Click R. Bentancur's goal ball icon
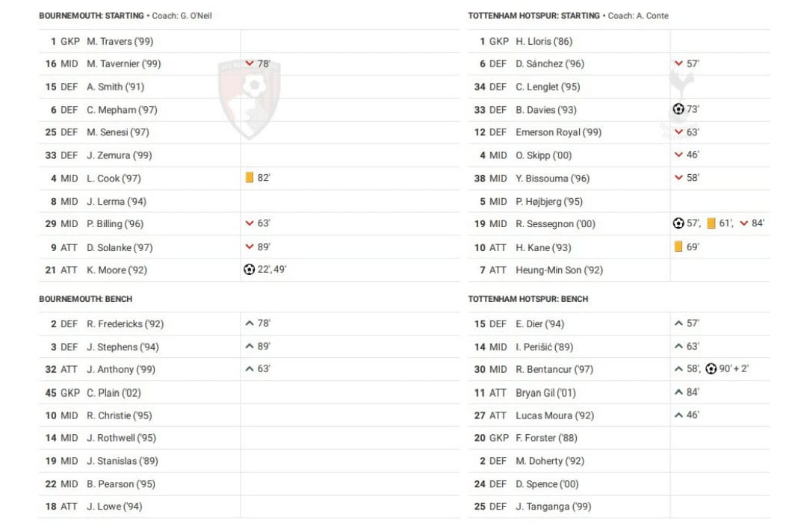Screen dimensions: 798x532 coord(711,368)
